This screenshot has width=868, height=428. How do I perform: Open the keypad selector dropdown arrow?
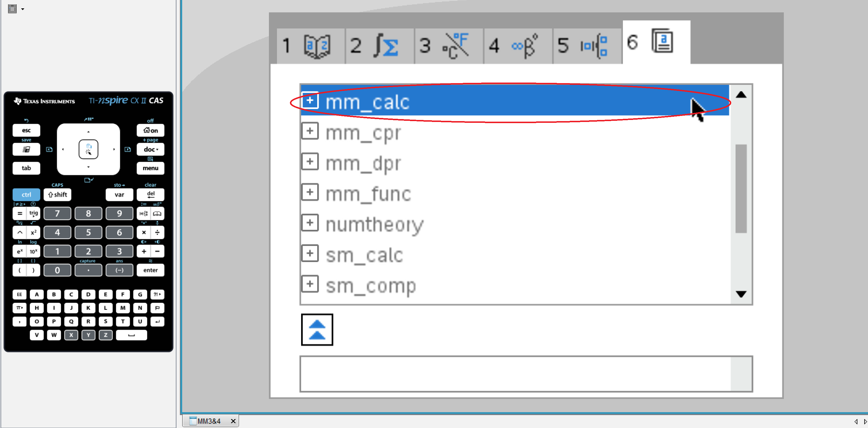click(x=23, y=9)
